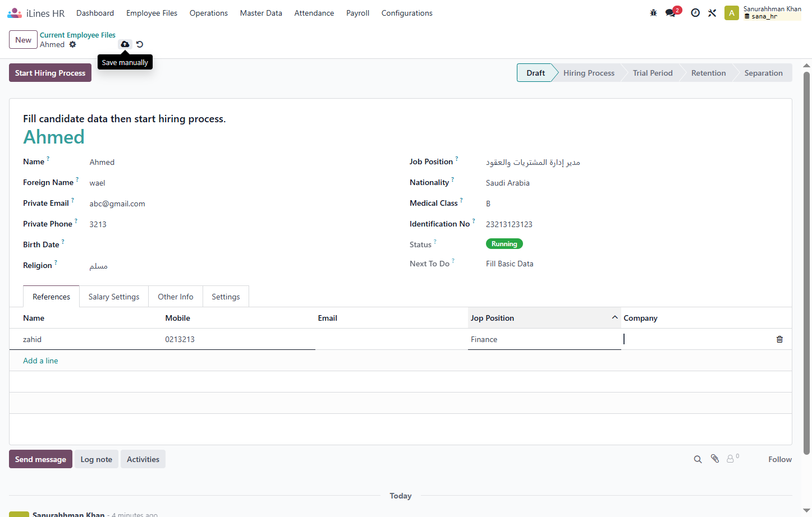812x517 pixels.
Task: Click the Name field help question mark
Action: 48,159
